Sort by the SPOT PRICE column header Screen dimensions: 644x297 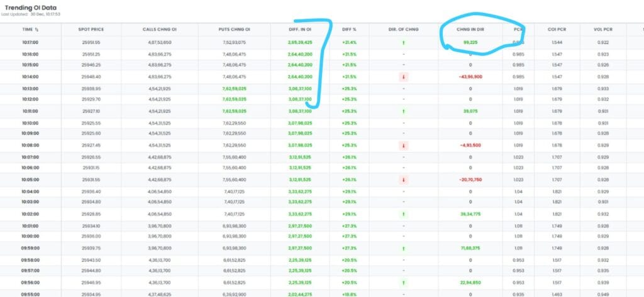[92, 30]
